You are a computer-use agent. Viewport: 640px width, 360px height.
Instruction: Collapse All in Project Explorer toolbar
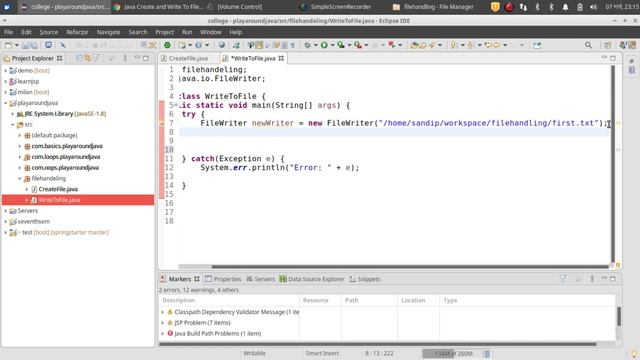(79, 58)
